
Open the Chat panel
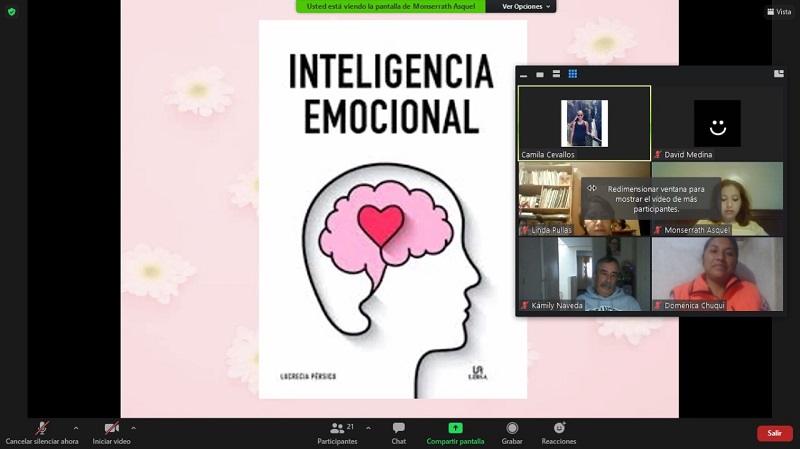pos(398,434)
